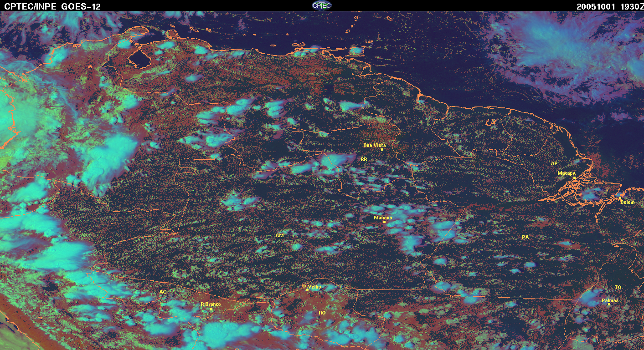Click the AP state label
The height and width of the screenshot is (350, 644).
[554, 163]
